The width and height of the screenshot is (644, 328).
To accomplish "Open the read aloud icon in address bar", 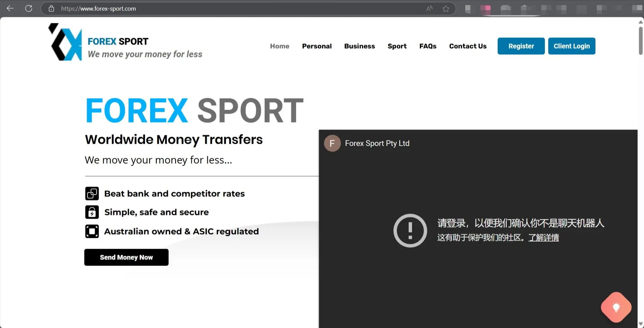I will 429,8.
